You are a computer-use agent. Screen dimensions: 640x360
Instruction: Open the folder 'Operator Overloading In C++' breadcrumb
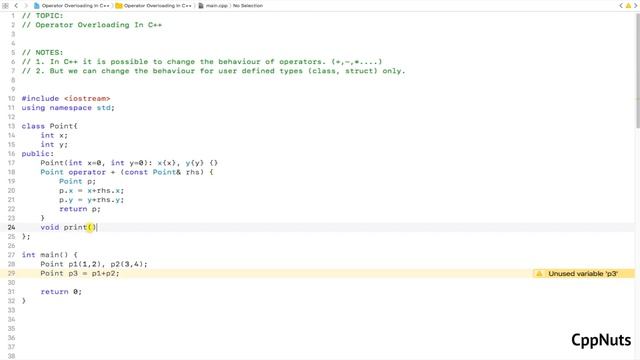click(x=158, y=6)
